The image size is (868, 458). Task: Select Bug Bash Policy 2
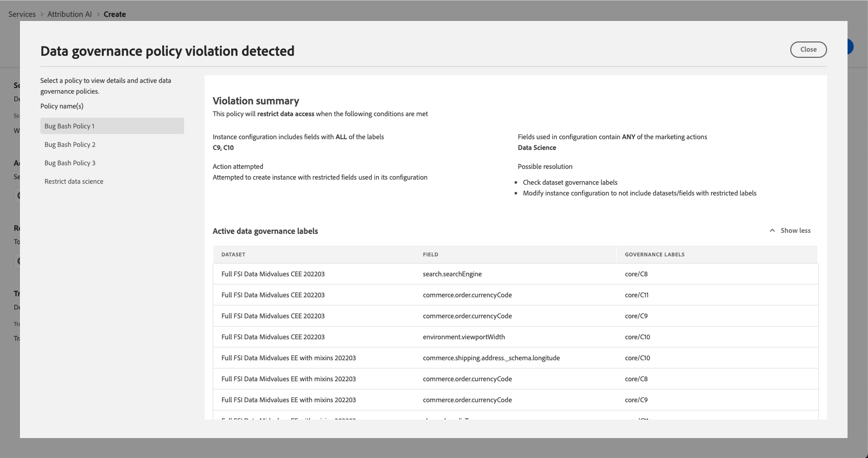70,145
